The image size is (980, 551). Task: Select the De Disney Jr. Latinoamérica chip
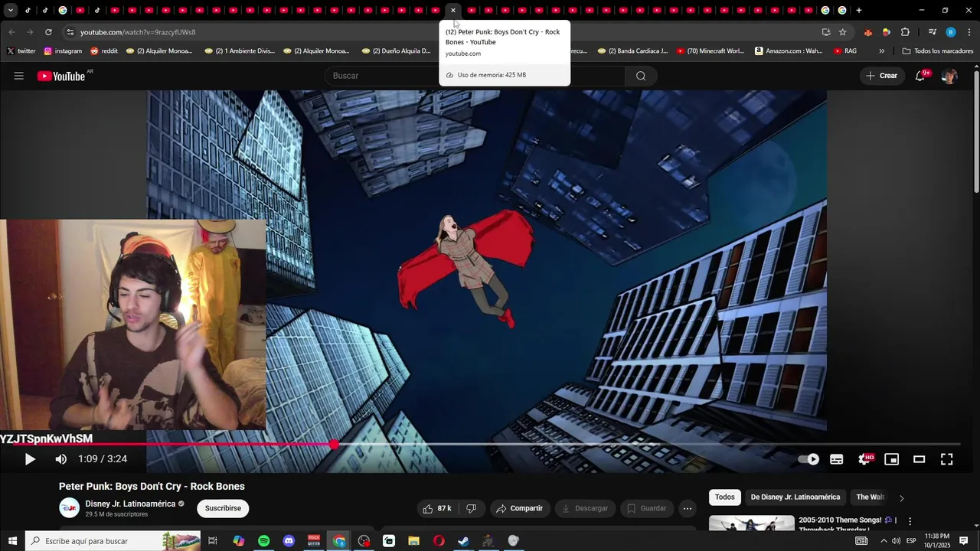point(795,497)
